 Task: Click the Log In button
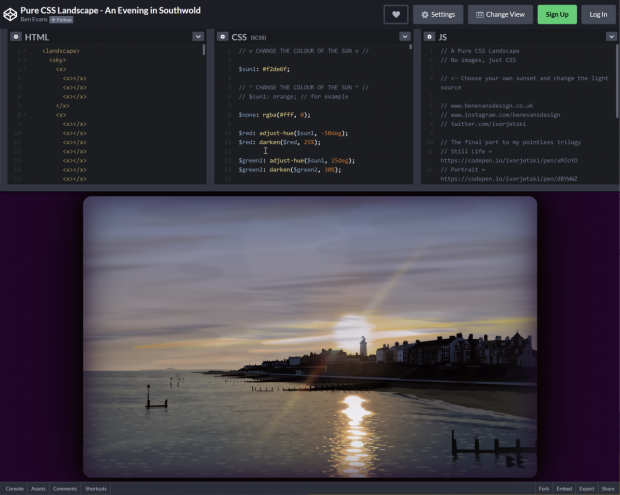pos(597,15)
